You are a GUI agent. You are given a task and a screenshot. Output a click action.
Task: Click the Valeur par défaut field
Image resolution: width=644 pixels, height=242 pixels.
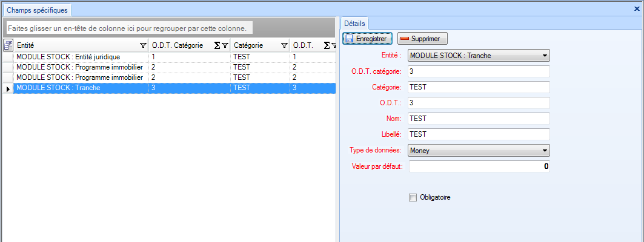(479, 166)
